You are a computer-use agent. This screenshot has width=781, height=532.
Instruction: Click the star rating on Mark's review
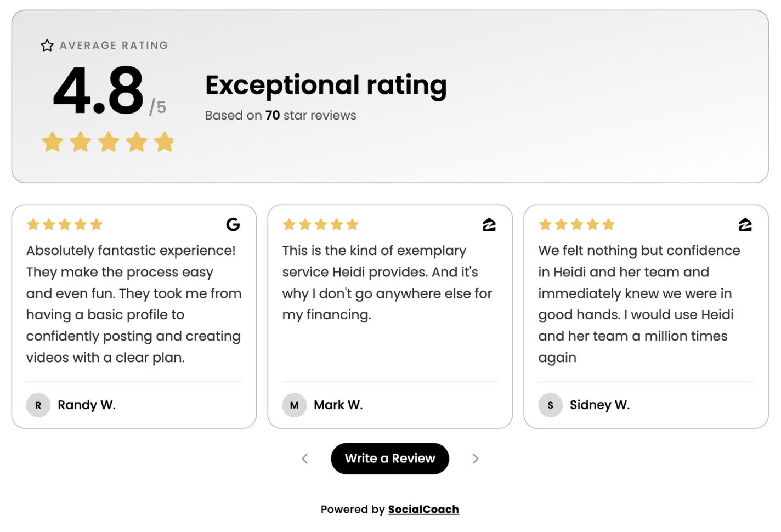point(321,224)
